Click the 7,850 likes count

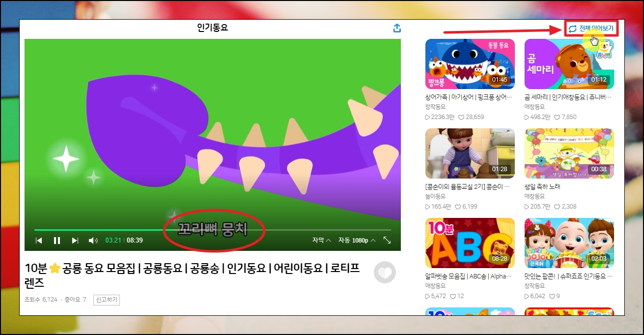pyautogui.click(x=565, y=117)
